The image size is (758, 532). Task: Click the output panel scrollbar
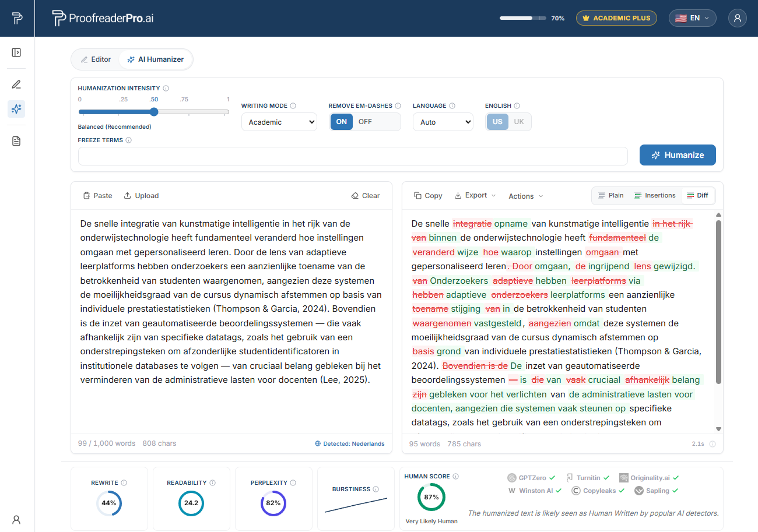[x=718, y=302]
